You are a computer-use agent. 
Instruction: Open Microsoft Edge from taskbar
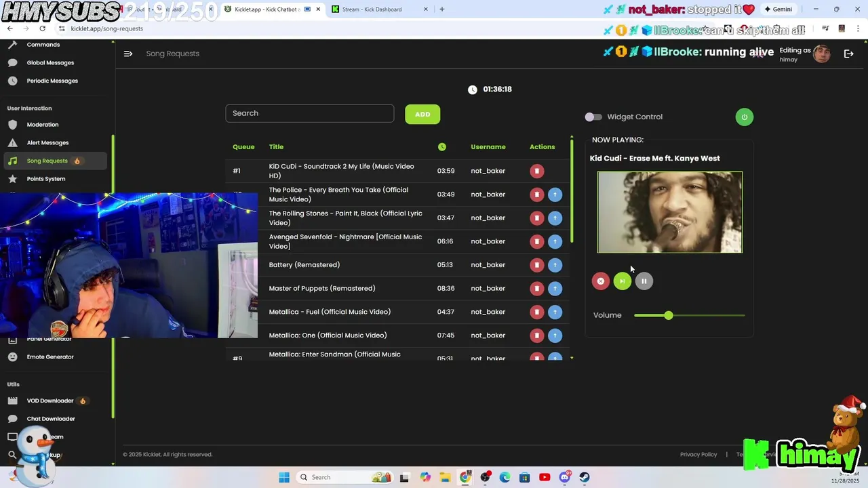(505, 477)
